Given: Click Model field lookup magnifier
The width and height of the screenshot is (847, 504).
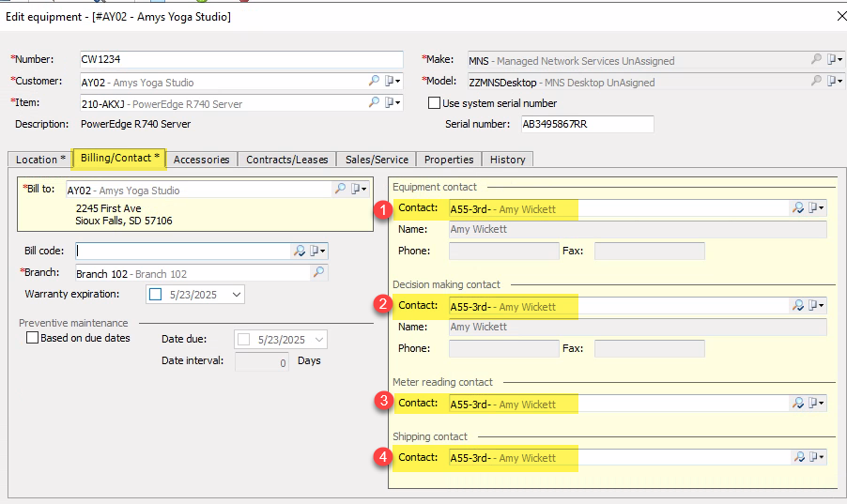Looking at the screenshot, I should [816, 81].
